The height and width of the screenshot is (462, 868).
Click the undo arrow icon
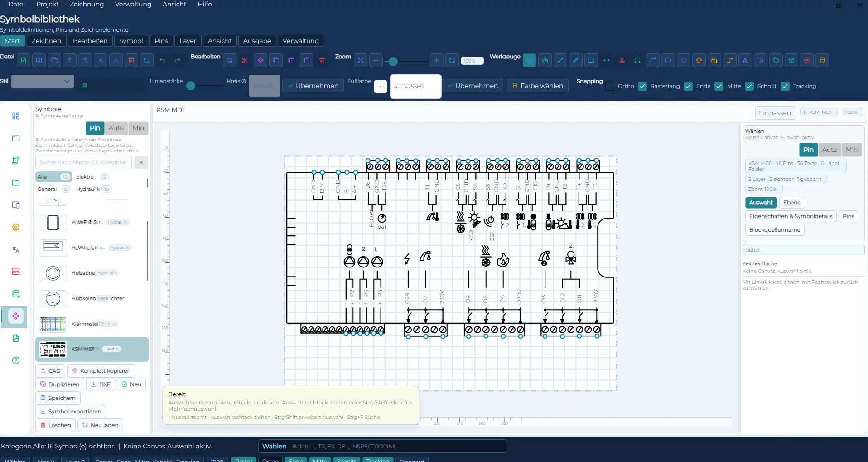point(162,60)
